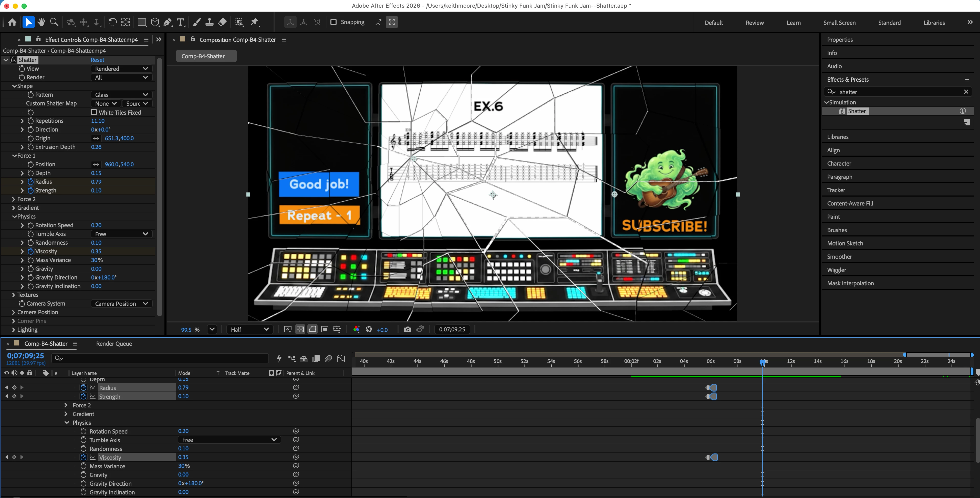Take a snapshot with camera icon

[408, 329]
